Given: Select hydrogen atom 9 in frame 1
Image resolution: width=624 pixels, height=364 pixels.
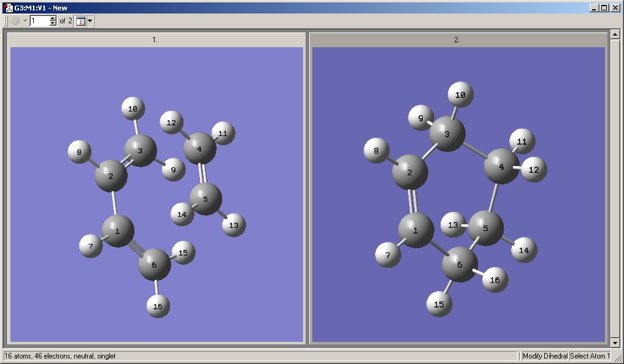Looking at the screenshot, I should (x=174, y=170).
